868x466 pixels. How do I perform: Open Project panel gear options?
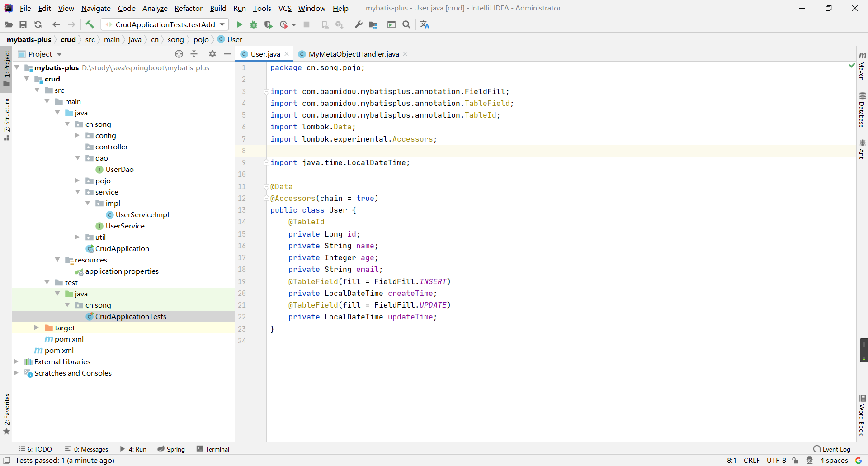click(212, 54)
